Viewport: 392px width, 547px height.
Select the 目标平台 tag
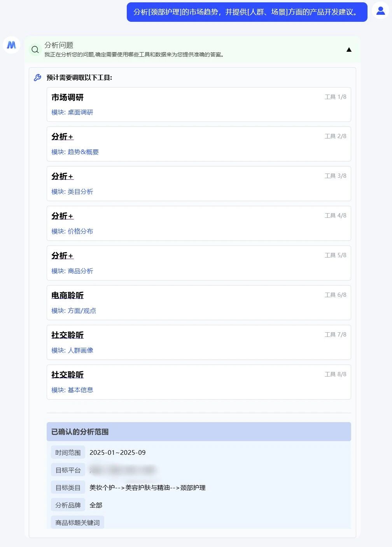68,470
